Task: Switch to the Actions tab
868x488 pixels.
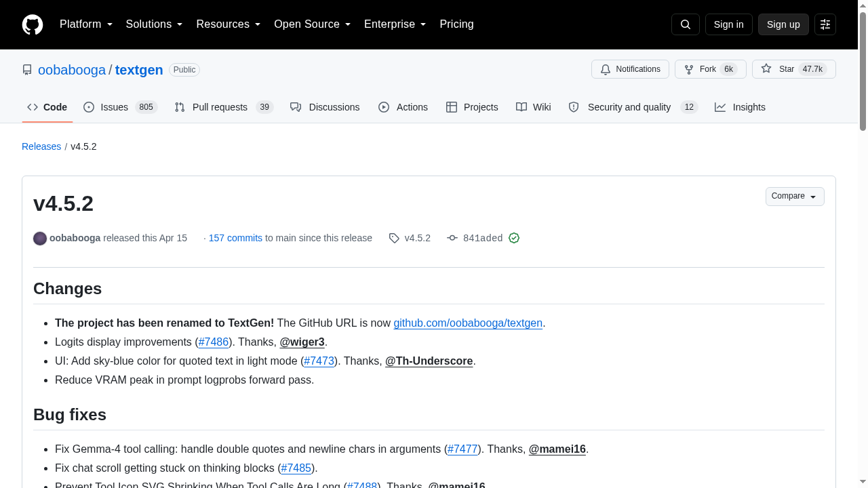Action: (403, 107)
